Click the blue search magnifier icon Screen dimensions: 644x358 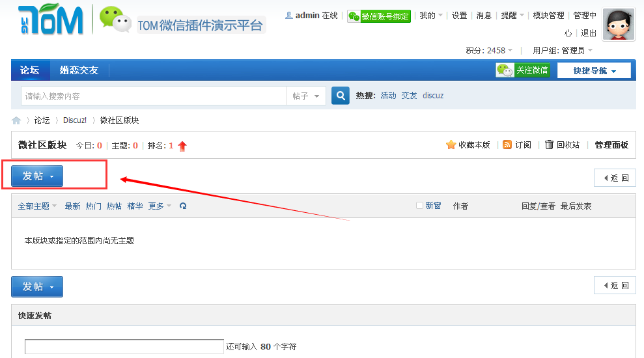(x=341, y=96)
